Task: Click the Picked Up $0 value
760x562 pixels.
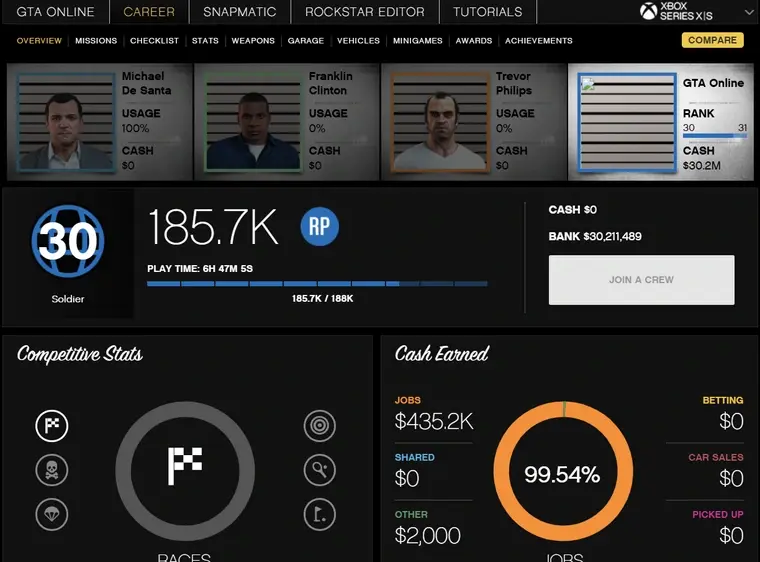Action: point(731,536)
